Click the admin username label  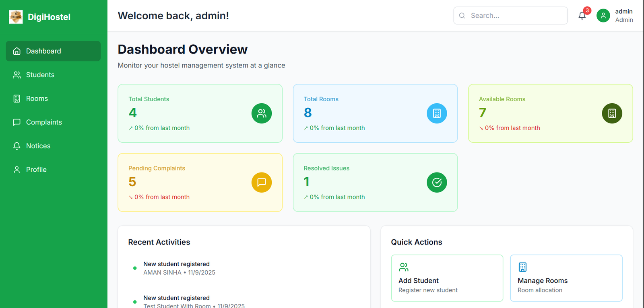(x=624, y=11)
